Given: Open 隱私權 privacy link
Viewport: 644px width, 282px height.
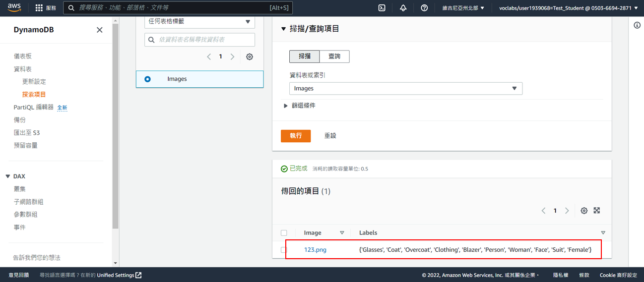Looking at the screenshot, I should tap(561, 275).
